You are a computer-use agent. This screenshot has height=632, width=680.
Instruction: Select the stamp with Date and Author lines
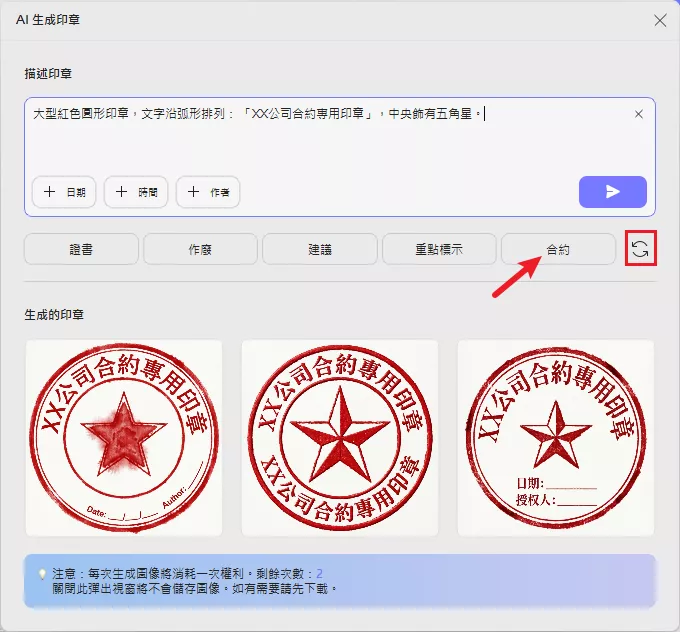(124, 438)
